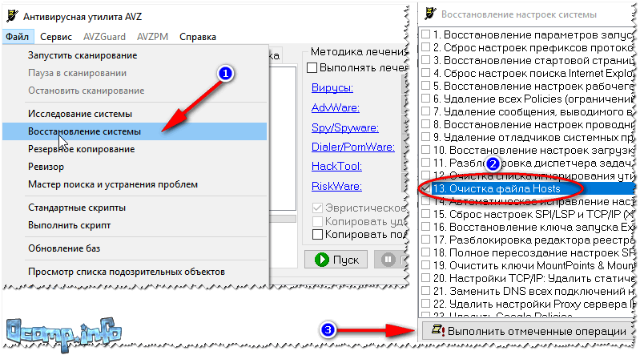
Task: Open the AVZPM menu
Action: click(152, 37)
